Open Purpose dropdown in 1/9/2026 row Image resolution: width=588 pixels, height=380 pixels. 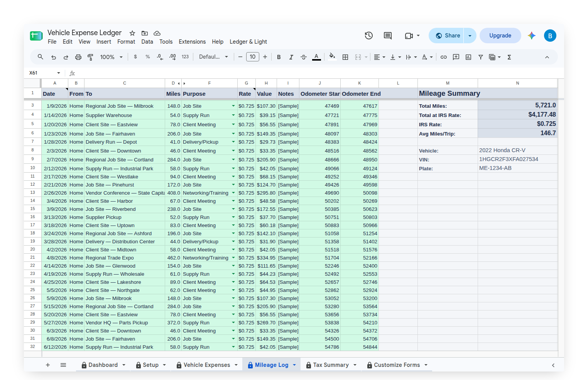(233, 106)
